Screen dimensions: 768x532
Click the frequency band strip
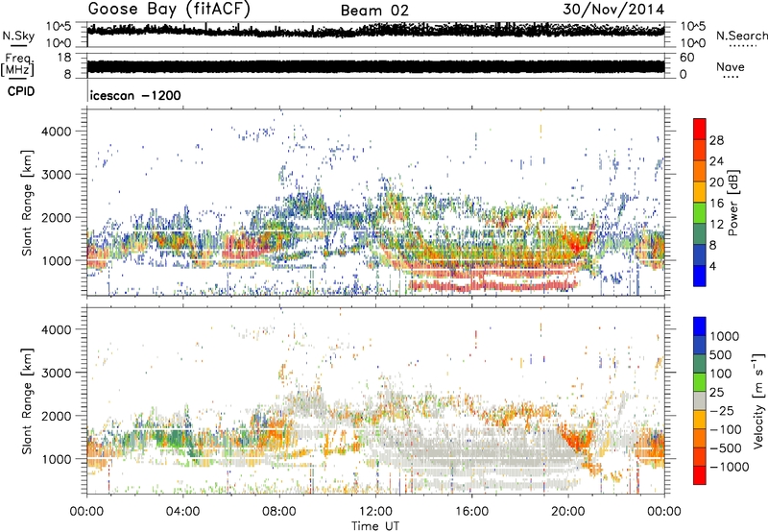375,65
